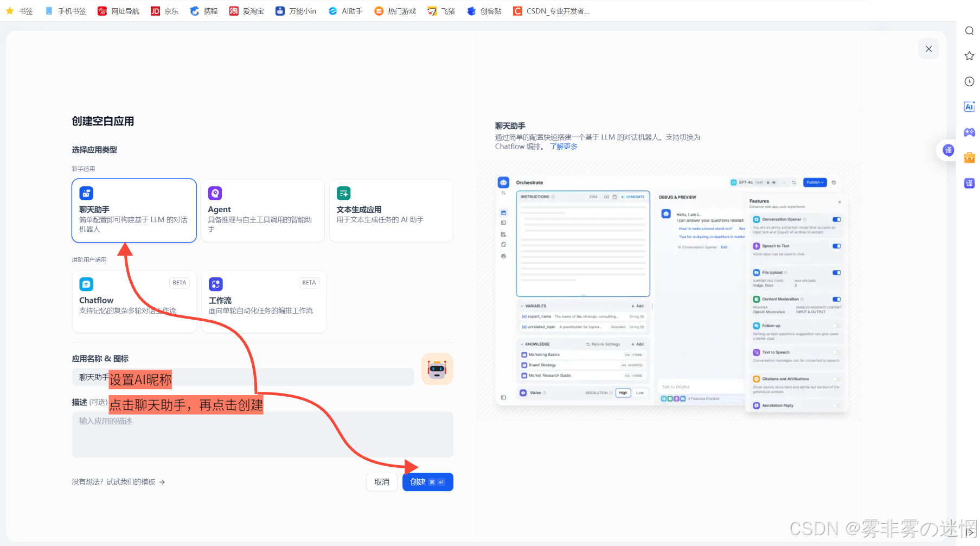This screenshot has width=980, height=546.
Task: Click the 取消 button
Action: point(382,482)
